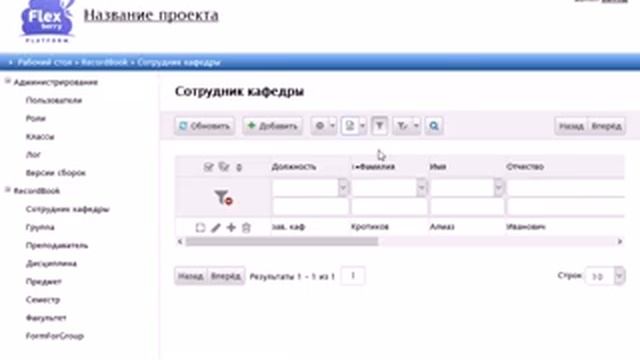Open Классы in the sidebar
This screenshot has height=360, width=640.
tap(40, 137)
